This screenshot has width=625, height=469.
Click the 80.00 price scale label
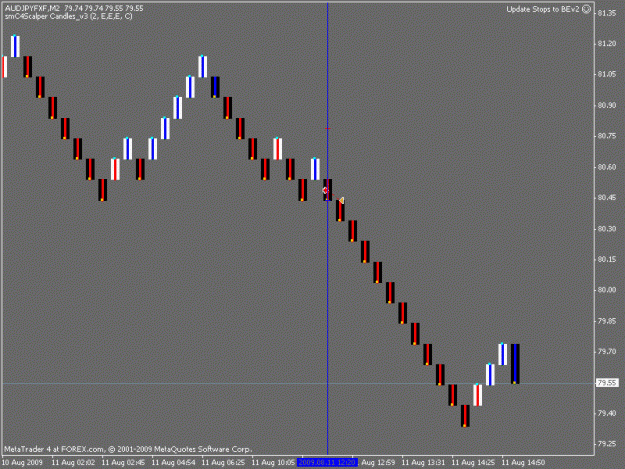(x=607, y=290)
